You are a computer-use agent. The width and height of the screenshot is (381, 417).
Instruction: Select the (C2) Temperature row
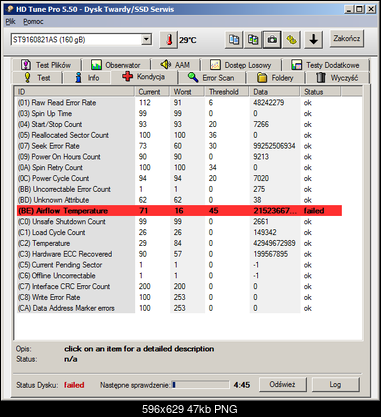(x=179, y=243)
